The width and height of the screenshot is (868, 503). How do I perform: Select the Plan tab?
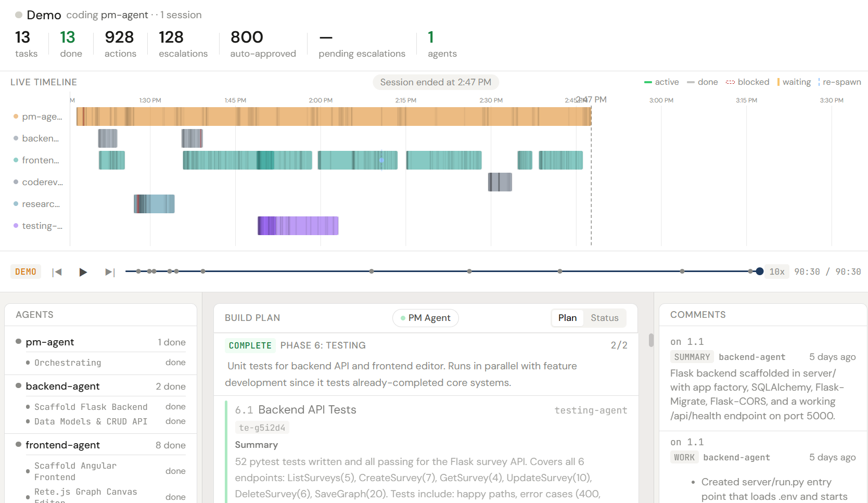[x=567, y=318]
